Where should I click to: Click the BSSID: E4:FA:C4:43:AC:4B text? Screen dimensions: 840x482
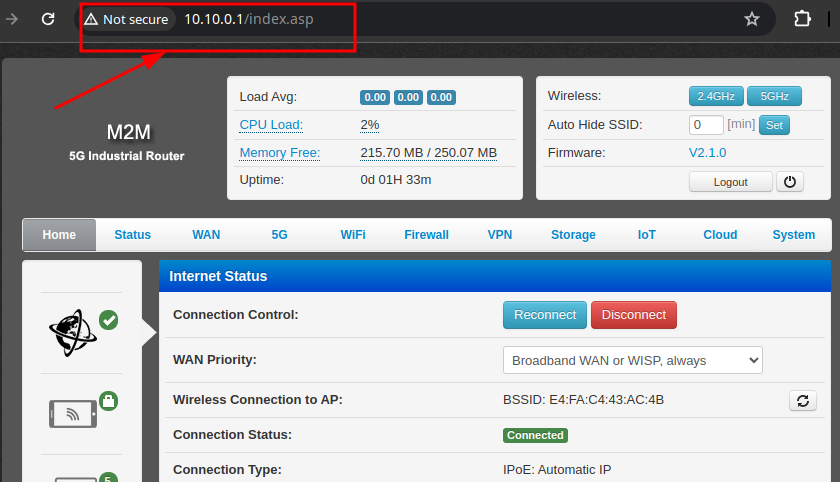[x=583, y=400]
